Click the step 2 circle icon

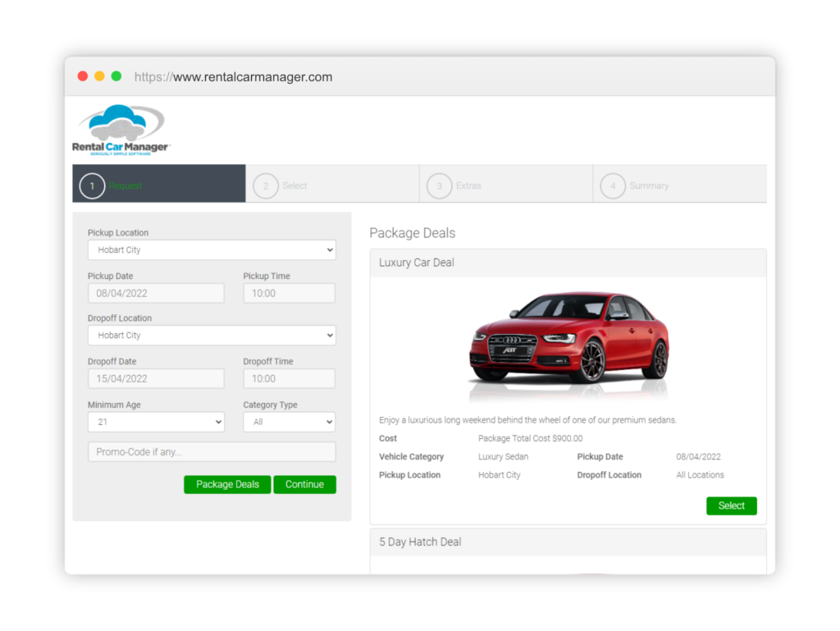point(266,186)
